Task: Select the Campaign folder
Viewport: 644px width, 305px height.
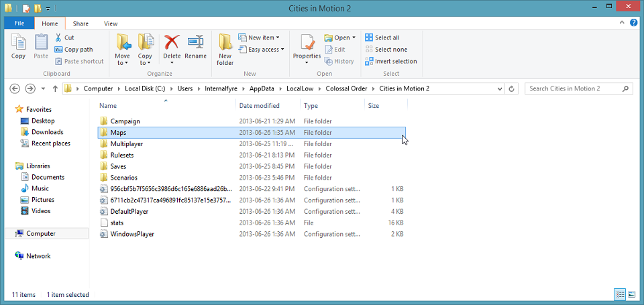Action: tap(252, 121)
